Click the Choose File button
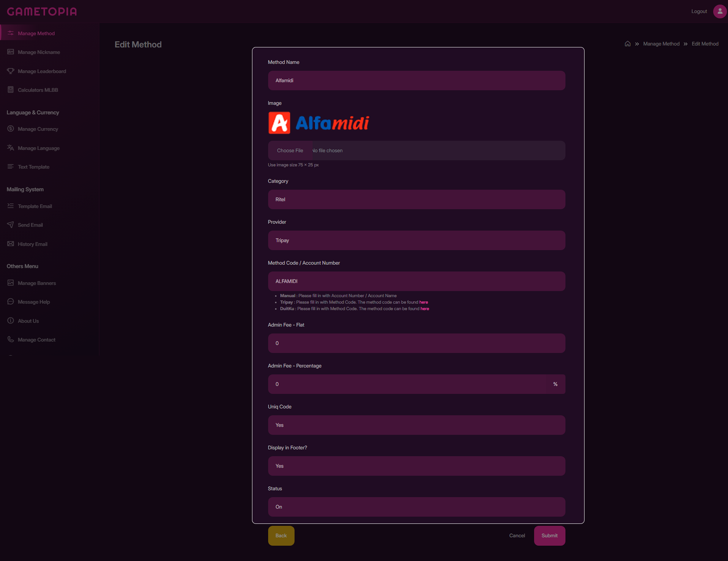Screen dimensions: 728x561 [x=290, y=151]
